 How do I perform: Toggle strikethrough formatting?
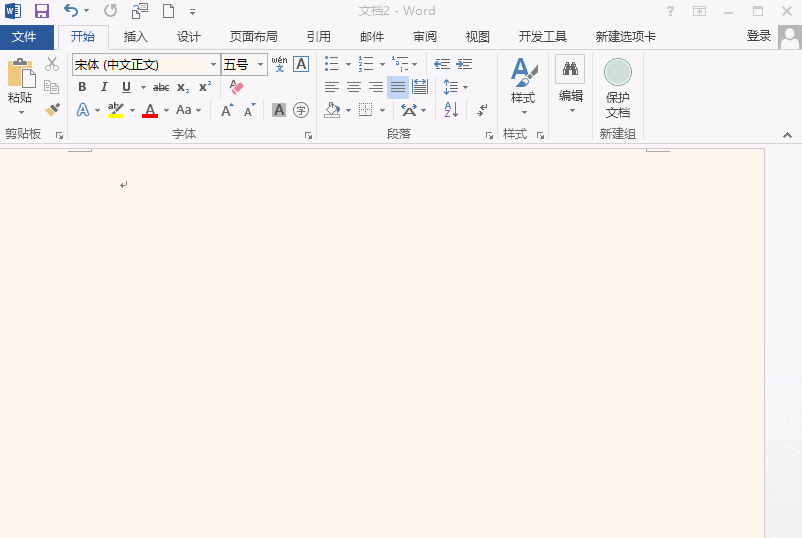(x=161, y=87)
